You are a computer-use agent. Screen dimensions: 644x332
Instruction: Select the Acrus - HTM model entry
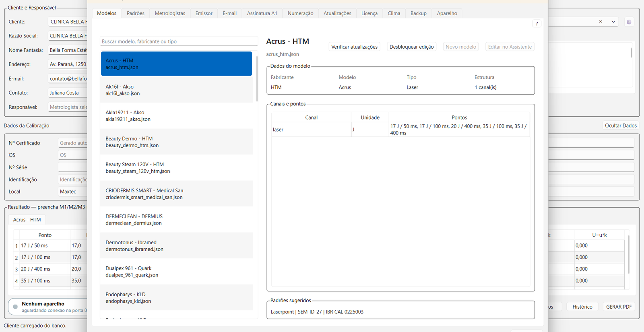tap(176, 64)
